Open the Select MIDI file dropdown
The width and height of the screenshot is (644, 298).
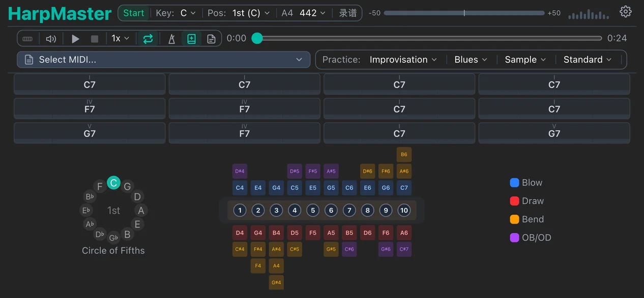coord(163,60)
